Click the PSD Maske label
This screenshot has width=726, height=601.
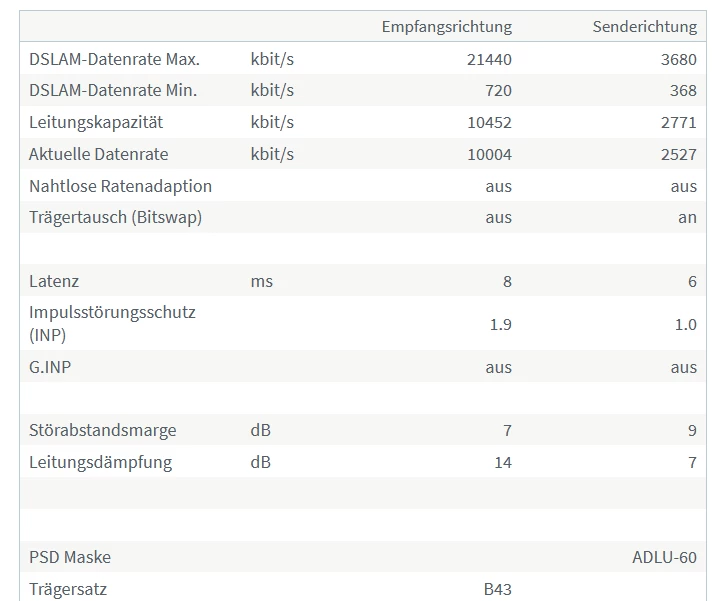coord(70,557)
